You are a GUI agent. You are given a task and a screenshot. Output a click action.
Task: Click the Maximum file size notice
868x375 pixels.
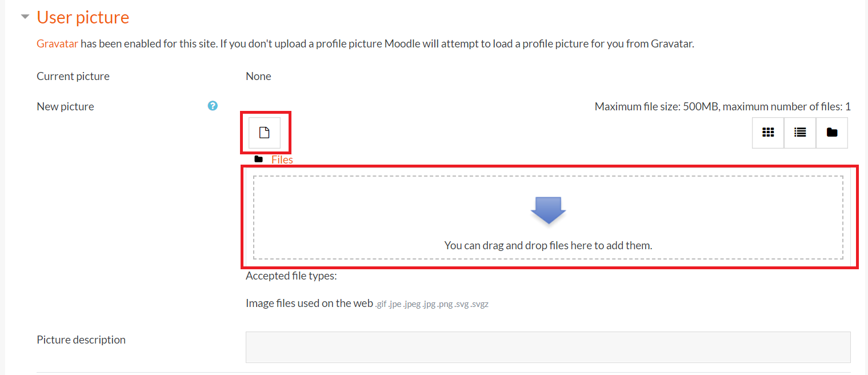point(723,106)
